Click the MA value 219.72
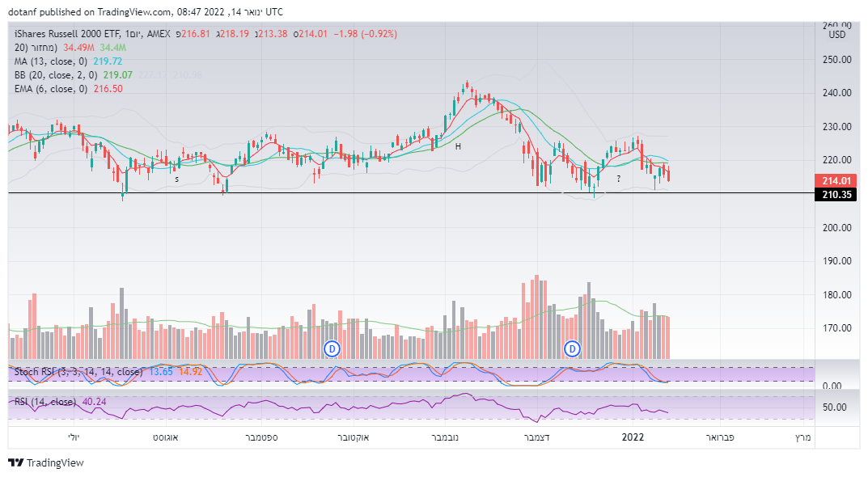The width and height of the screenshot is (868, 477). click(108, 61)
